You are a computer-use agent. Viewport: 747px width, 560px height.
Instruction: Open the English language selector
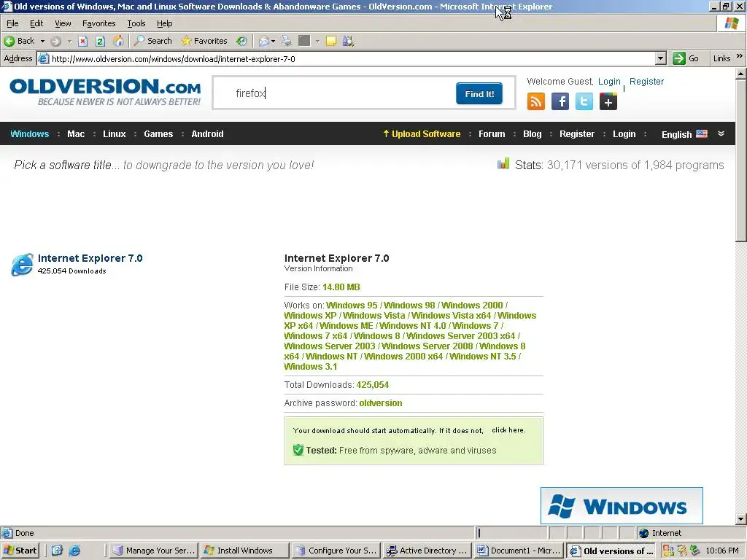(x=684, y=134)
